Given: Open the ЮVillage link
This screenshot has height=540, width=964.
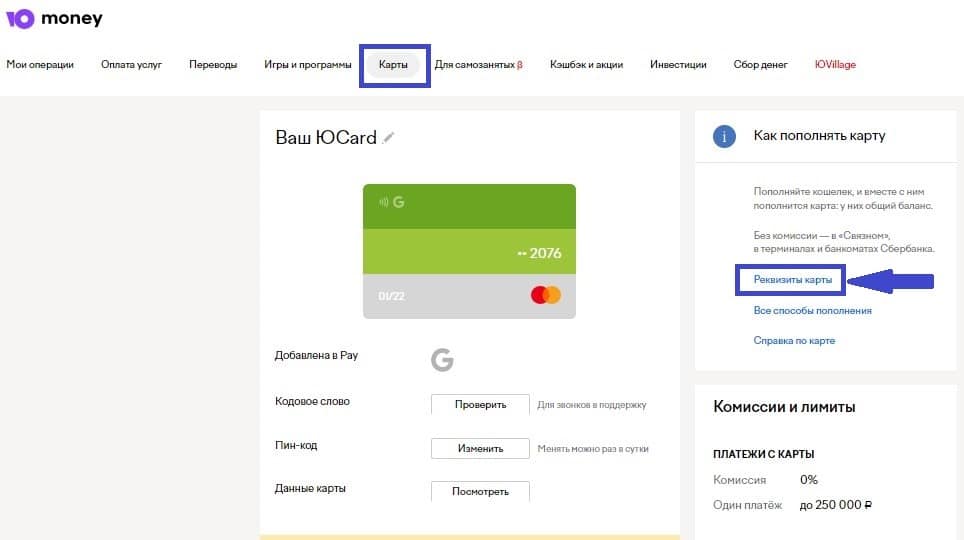Looking at the screenshot, I should (x=835, y=65).
